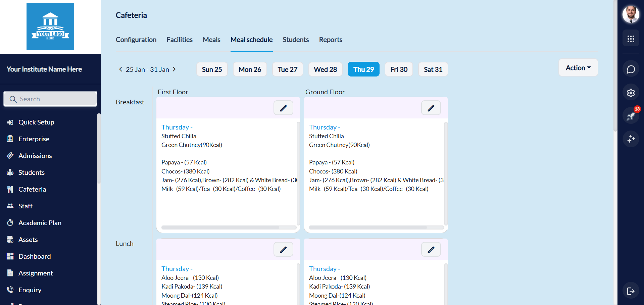Edit Ground Floor breakfast menu with pencil icon
Viewport: 644px width, 305px height.
point(431,108)
